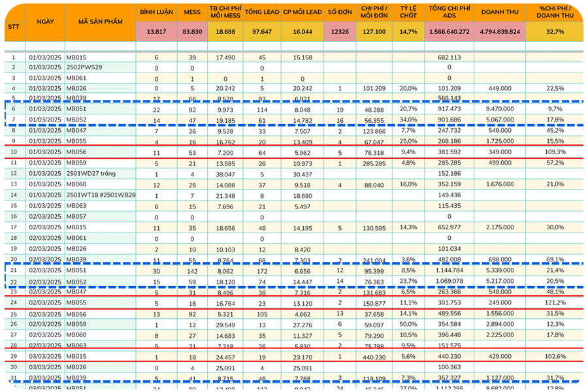Select the TỶ LỆ CHỐT header
Image resolution: width=588 pixels, height=392 pixels.
408,12
